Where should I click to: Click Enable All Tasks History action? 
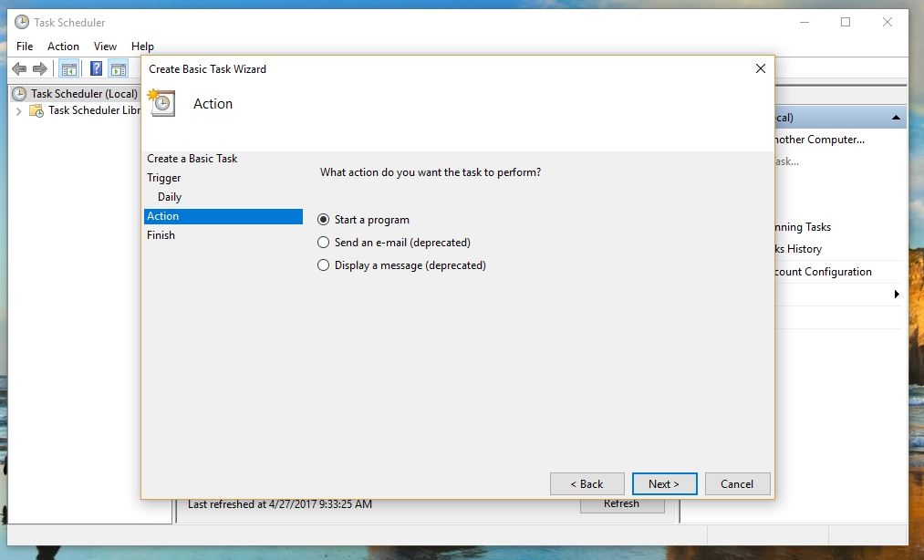click(x=798, y=249)
